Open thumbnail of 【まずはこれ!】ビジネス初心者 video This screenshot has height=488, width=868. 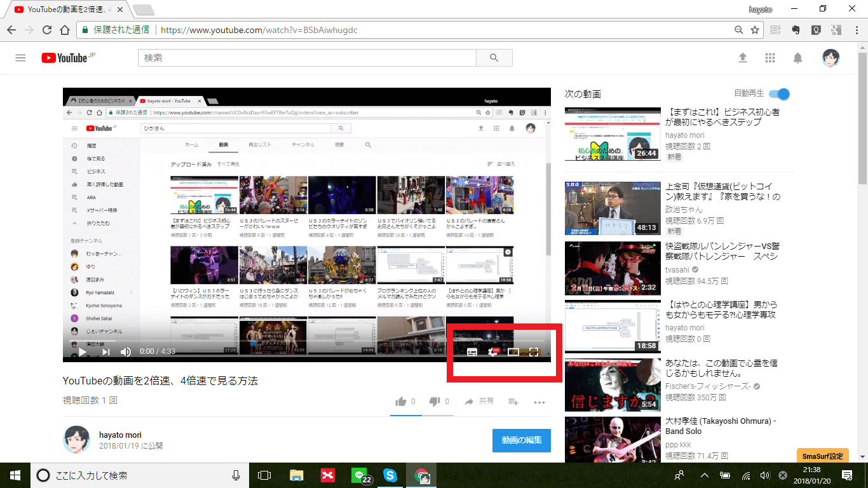point(613,134)
